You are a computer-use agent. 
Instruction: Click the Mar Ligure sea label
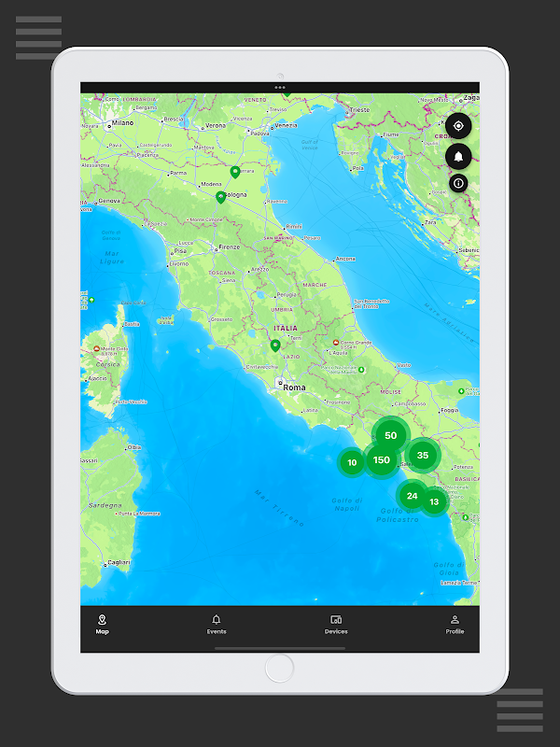point(112,258)
